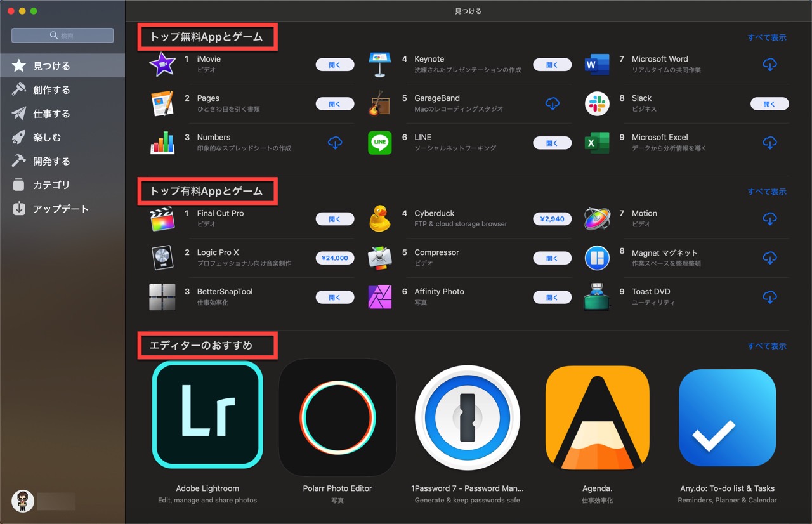Click the user account avatar
The width and height of the screenshot is (812, 524).
tap(23, 501)
